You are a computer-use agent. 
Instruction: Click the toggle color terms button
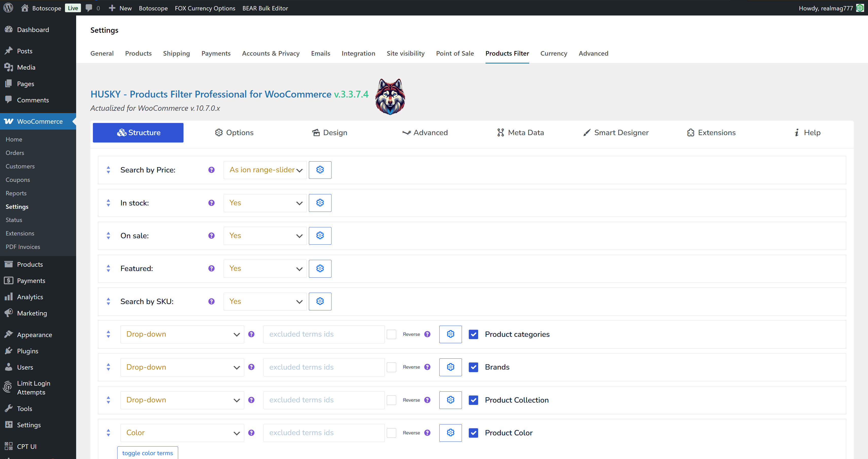pos(147,453)
